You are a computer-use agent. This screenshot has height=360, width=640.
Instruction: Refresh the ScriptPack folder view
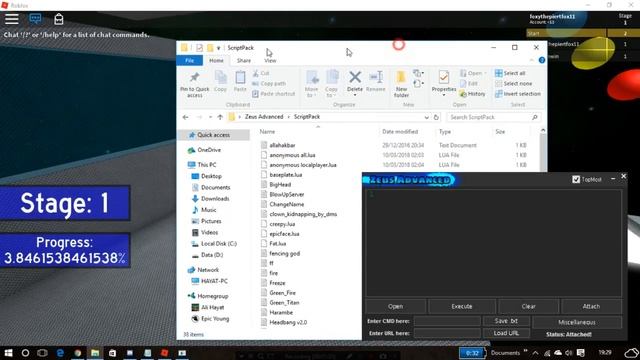[x=436, y=117]
